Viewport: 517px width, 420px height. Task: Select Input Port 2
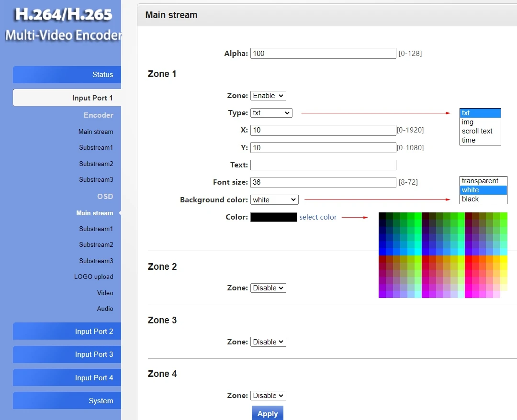tap(94, 331)
